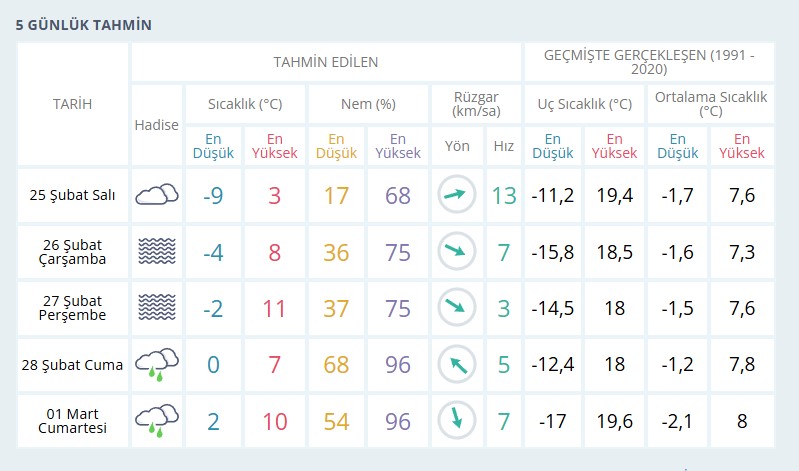
Task: Click the wind direction compass for 26 Şubat
Action: coord(457,251)
